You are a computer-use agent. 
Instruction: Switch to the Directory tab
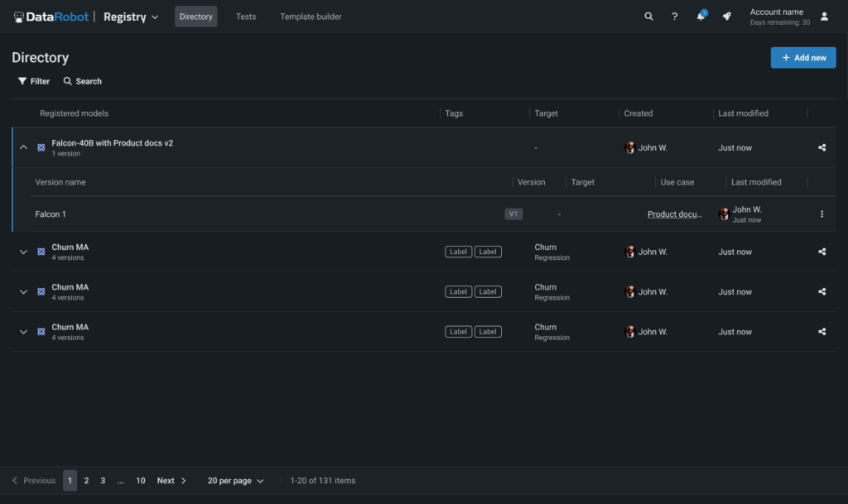[x=195, y=17]
